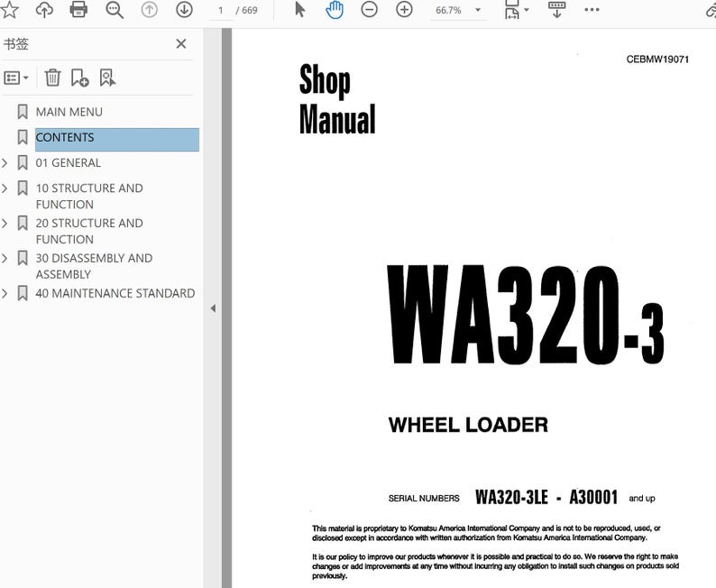Choose the arrow selection tool
Image resolution: width=716 pixels, height=588 pixels.
point(300,10)
